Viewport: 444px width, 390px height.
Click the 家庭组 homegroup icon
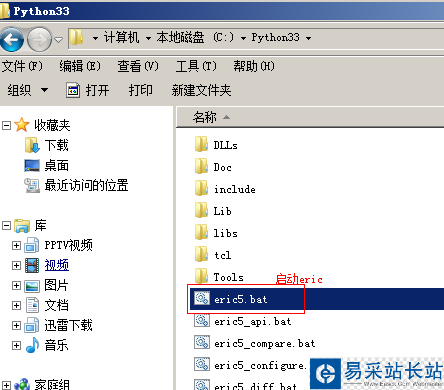(x=22, y=385)
